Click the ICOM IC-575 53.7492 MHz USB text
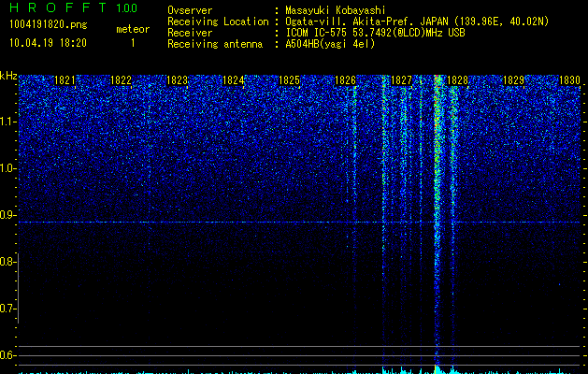The height and width of the screenshot is (374, 588). [x=375, y=33]
